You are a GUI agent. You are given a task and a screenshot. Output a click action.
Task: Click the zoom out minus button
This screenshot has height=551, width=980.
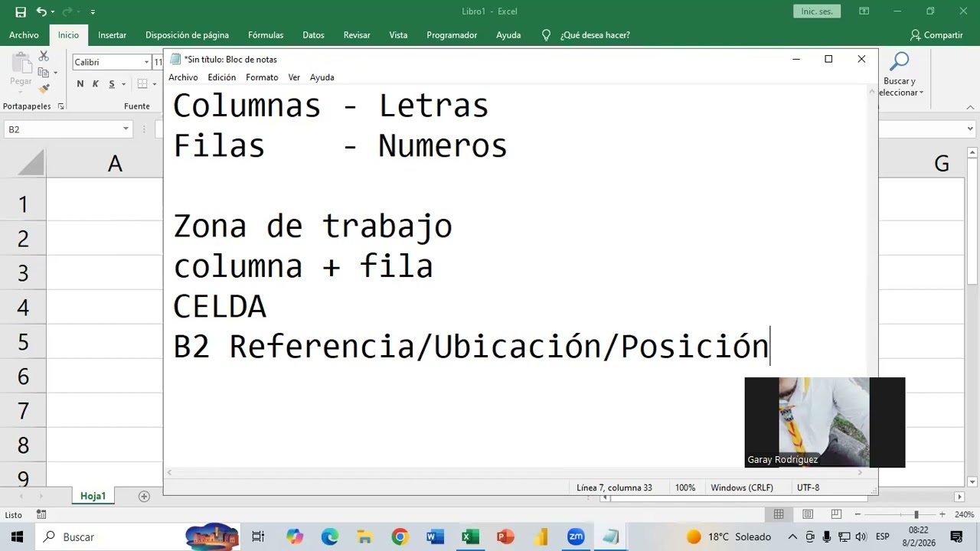click(x=857, y=515)
